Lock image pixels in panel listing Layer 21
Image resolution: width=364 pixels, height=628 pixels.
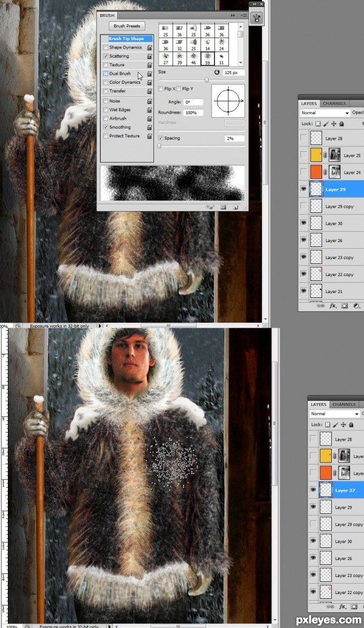pyautogui.click(x=326, y=124)
